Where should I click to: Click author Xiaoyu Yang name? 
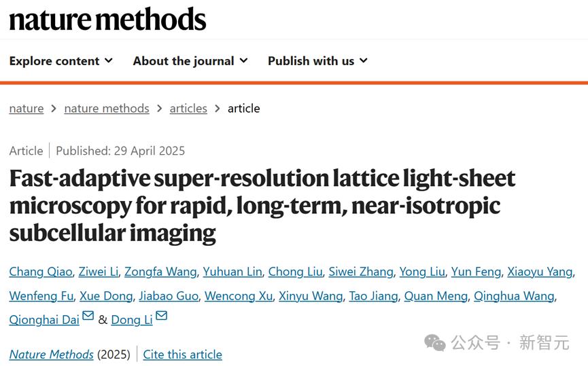[540, 272]
